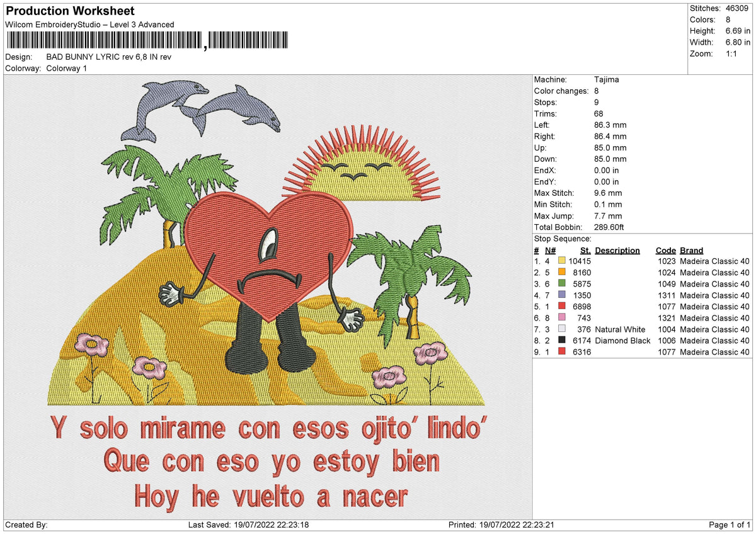
Task: Click the Code column header
Action: 665,251
